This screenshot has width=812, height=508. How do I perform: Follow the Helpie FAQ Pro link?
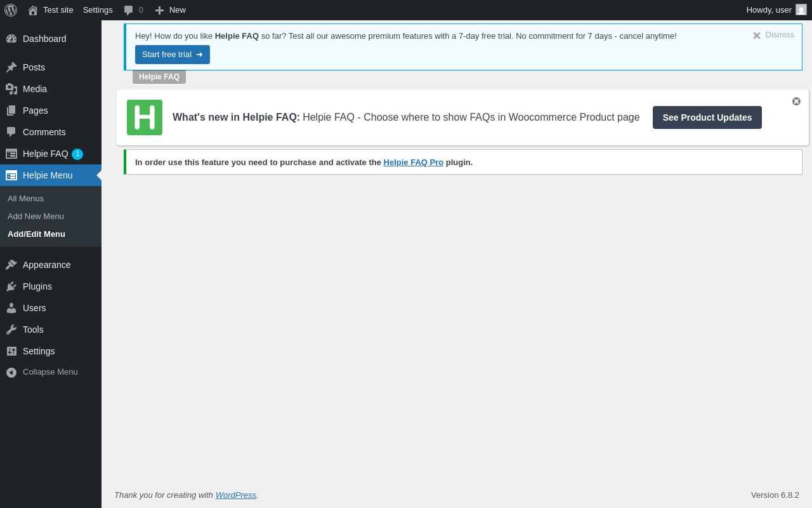414,163
